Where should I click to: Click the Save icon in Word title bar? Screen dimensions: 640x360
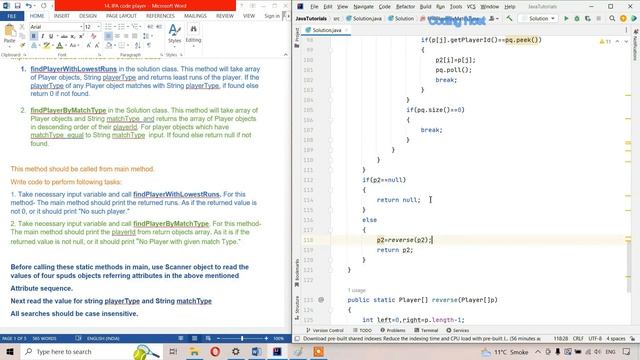tap(17, 6)
